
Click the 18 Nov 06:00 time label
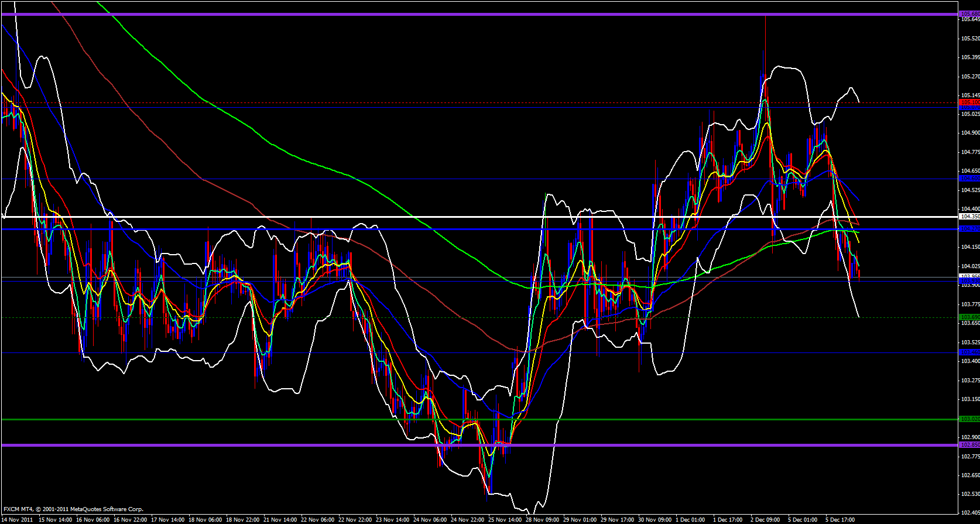tap(206, 519)
